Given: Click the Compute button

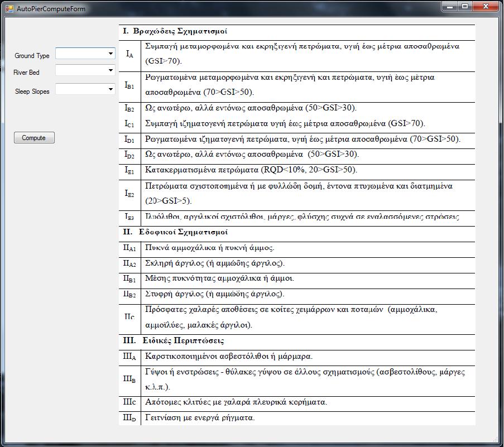Looking at the screenshot, I should click(x=34, y=138).
